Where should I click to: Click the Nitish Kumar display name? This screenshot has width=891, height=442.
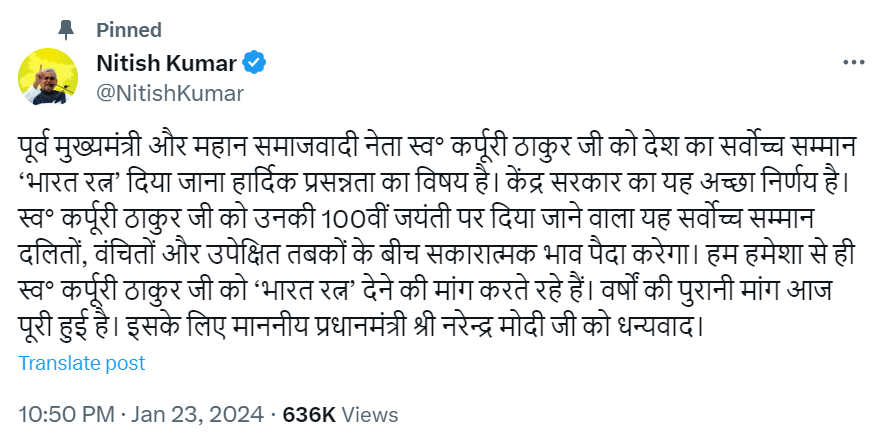(166, 63)
